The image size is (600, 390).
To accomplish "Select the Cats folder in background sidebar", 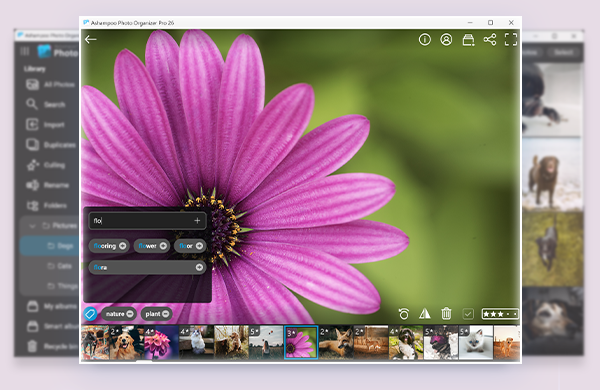I will click(59, 266).
